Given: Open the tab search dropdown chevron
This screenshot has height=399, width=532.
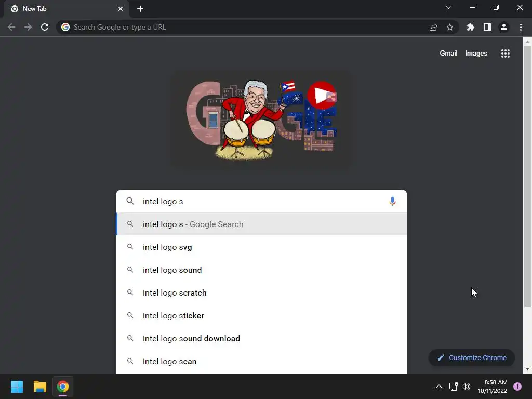Looking at the screenshot, I should pyautogui.click(x=448, y=7).
